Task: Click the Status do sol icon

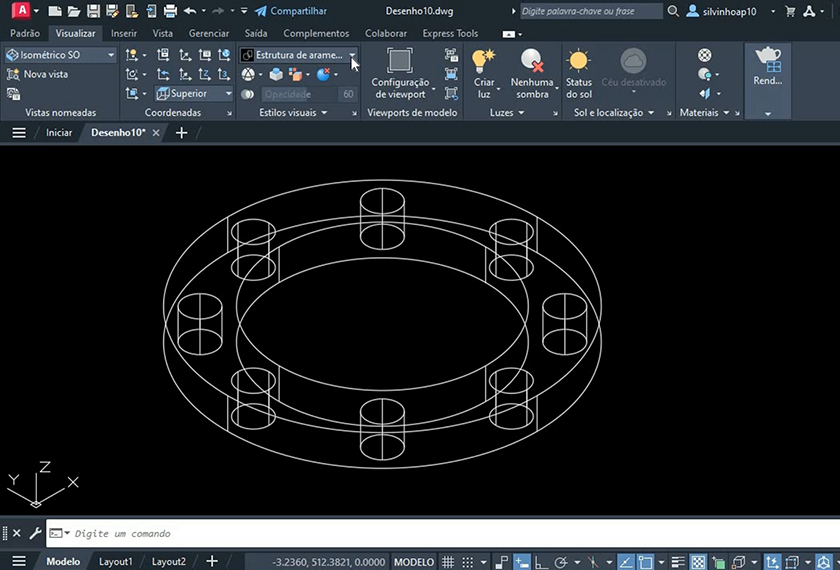Action: click(x=579, y=62)
